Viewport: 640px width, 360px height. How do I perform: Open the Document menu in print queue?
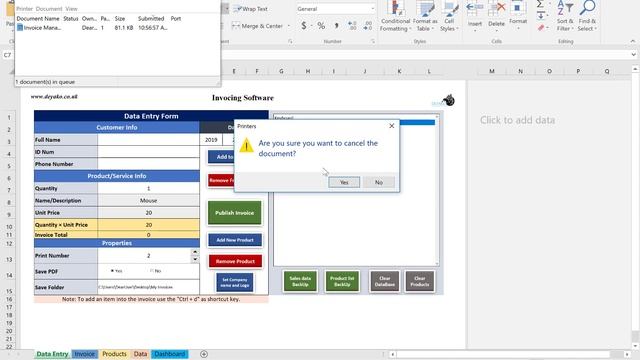[49, 9]
